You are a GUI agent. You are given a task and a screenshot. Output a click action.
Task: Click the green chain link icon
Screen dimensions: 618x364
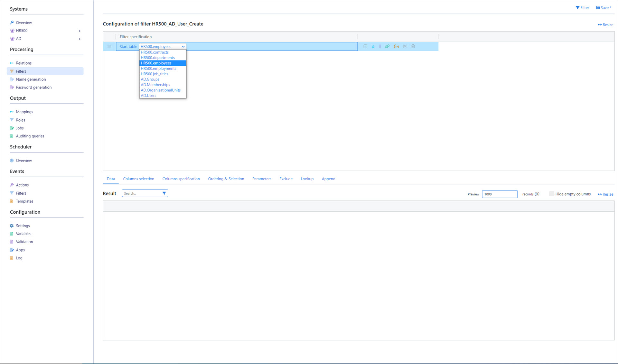point(387,46)
